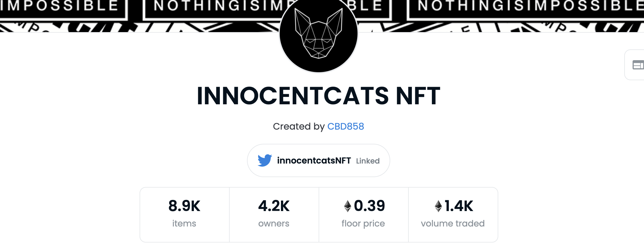
Task: Open creator profile CBD858
Action: click(345, 127)
